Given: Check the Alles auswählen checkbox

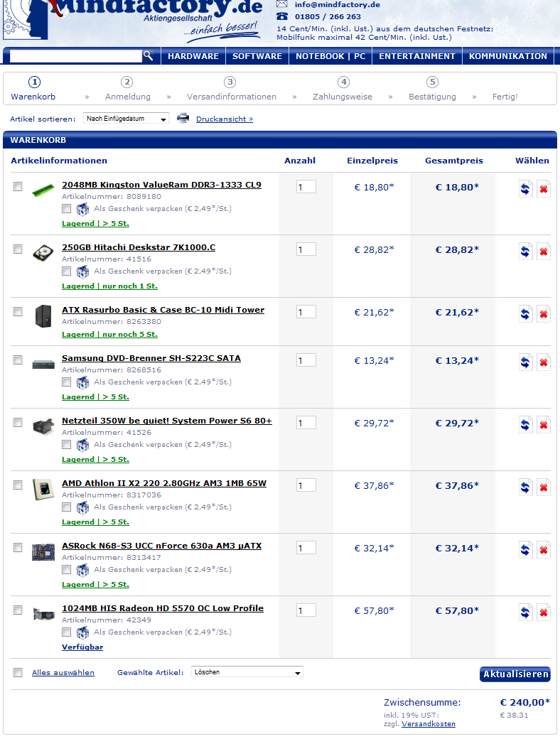Looking at the screenshot, I should coord(18,672).
